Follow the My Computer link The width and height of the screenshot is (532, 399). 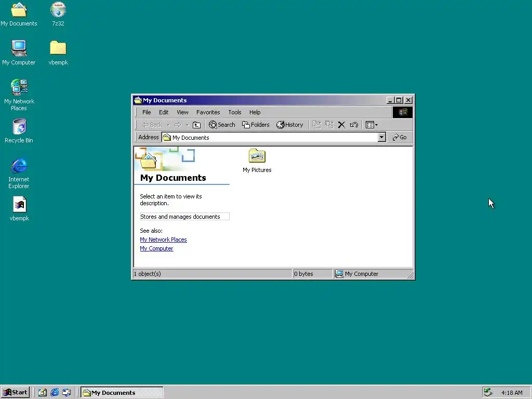point(156,248)
